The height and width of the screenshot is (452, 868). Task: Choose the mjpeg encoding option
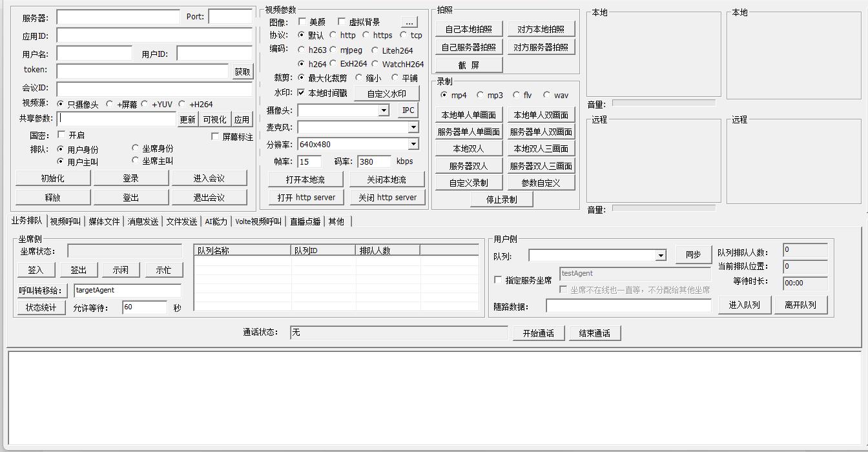point(333,50)
